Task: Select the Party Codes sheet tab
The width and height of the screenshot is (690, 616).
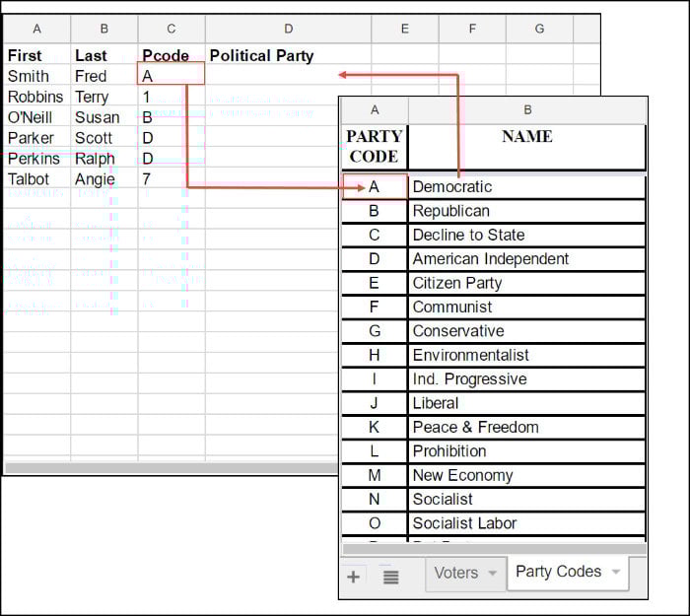Action: point(568,572)
